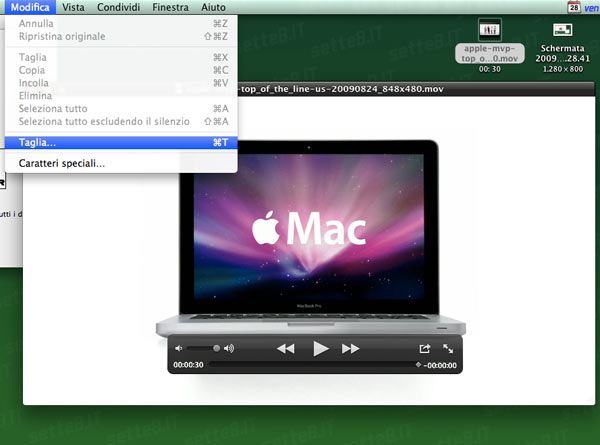Viewport: 600px width, 445px height.
Task: Click the Schermata 2009 file name label
Action: point(562,53)
